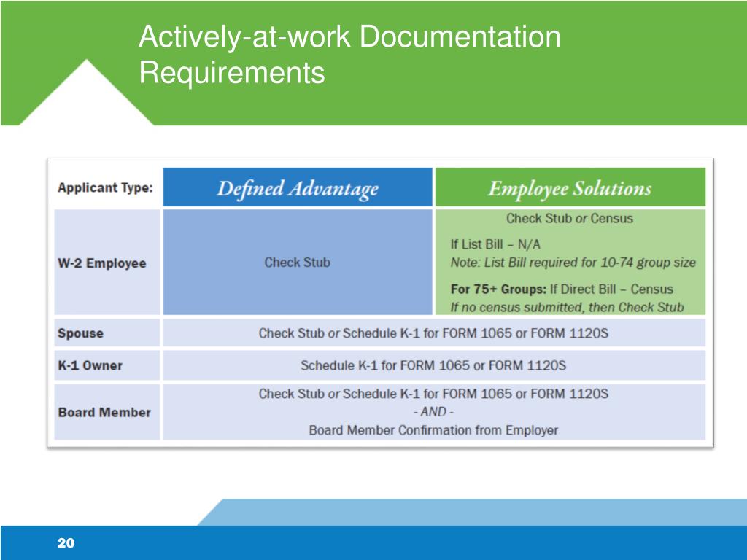Viewport: 747px width, 560px height.
Task: Select the "K-1 Owner" row label
Action: pos(90,365)
